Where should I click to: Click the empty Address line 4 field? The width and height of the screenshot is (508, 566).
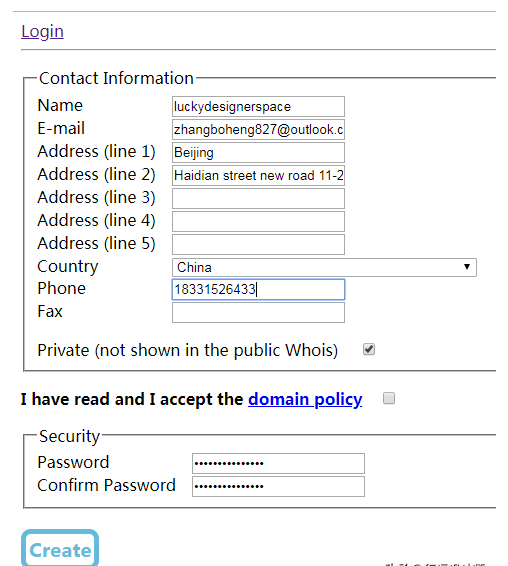pos(258,221)
